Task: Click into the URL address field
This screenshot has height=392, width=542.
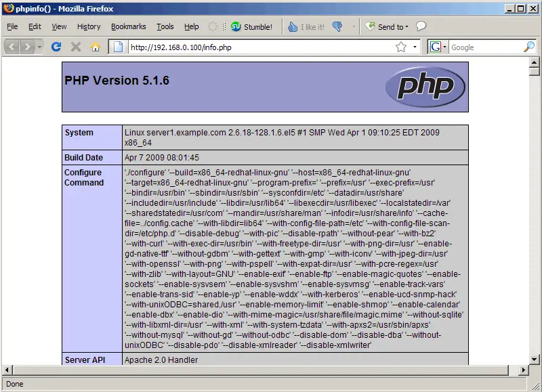Action: click(261, 47)
